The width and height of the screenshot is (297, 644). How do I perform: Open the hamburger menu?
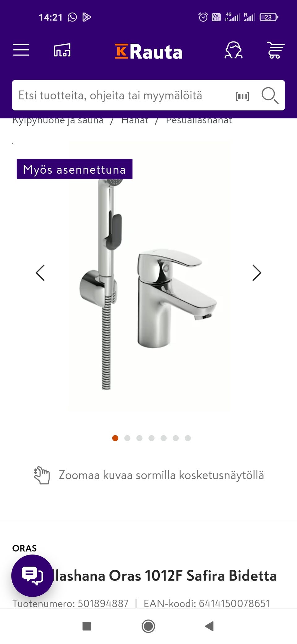click(x=21, y=50)
